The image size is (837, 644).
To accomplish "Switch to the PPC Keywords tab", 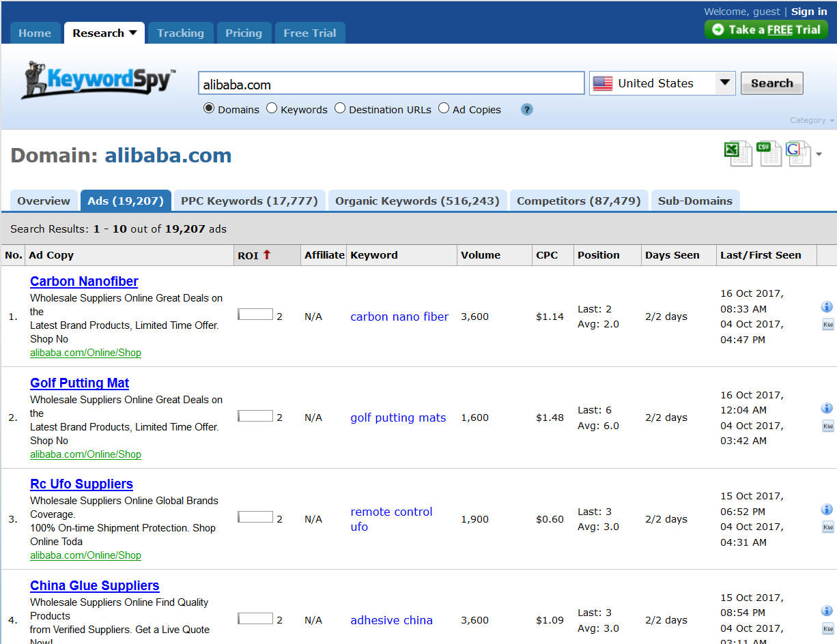I will 249,201.
